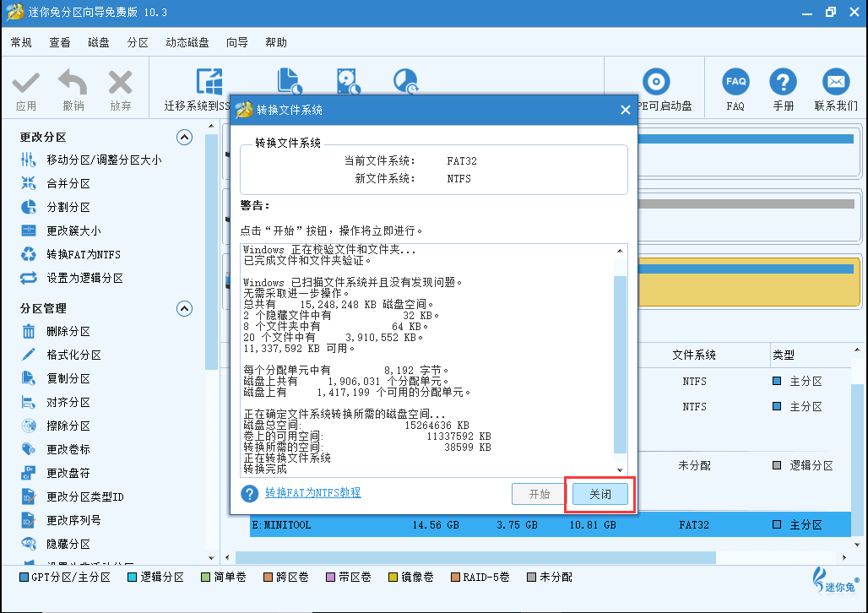The width and height of the screenshot is (868, 613).
Task: Click the GPT分区/主分区 legend swatch
Action: point(24,577)
